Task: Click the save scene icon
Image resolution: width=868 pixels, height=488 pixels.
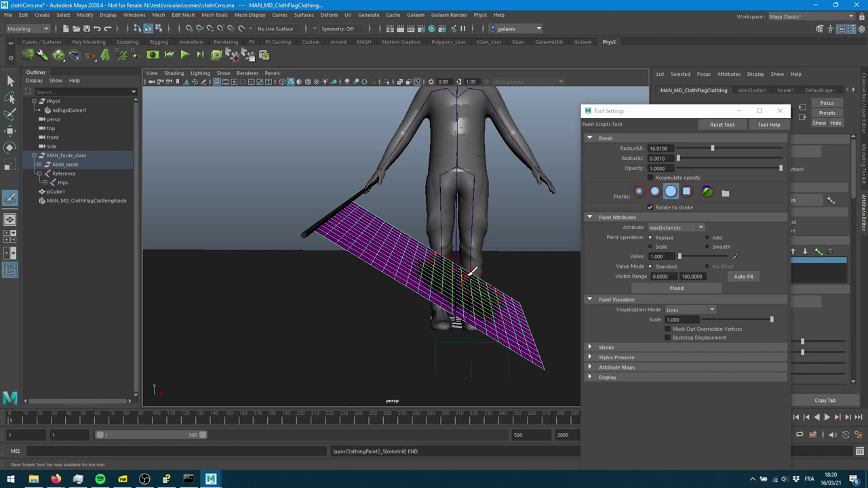Action: 87,28
